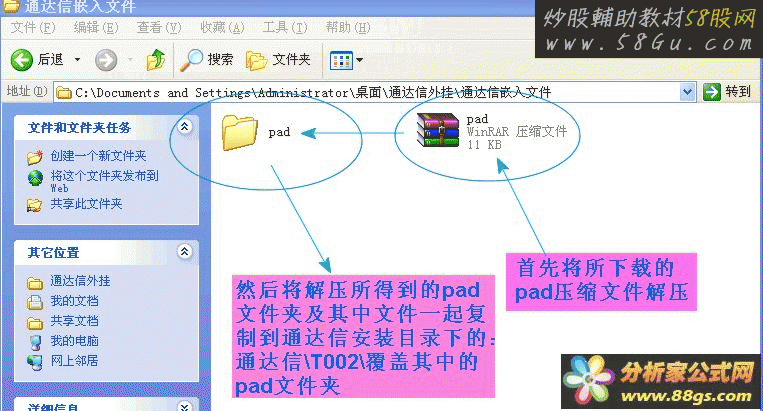763x411 pixels.
Task: Click 将这个文件夹发布到 Web link
Action: coord(105,181)
